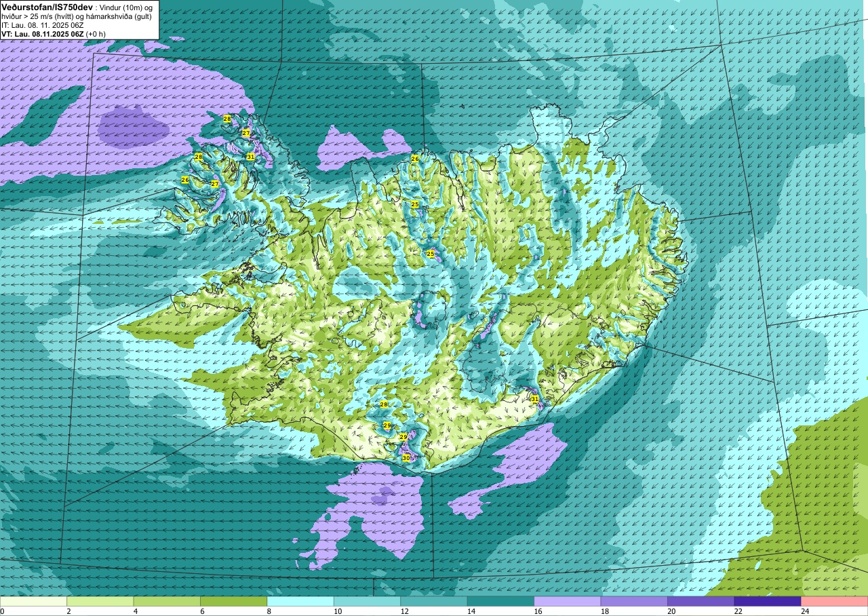Click the light green 2–4 m/s legend swatch
This screenshot has width=868, height=616.
[x=100, y=601]
